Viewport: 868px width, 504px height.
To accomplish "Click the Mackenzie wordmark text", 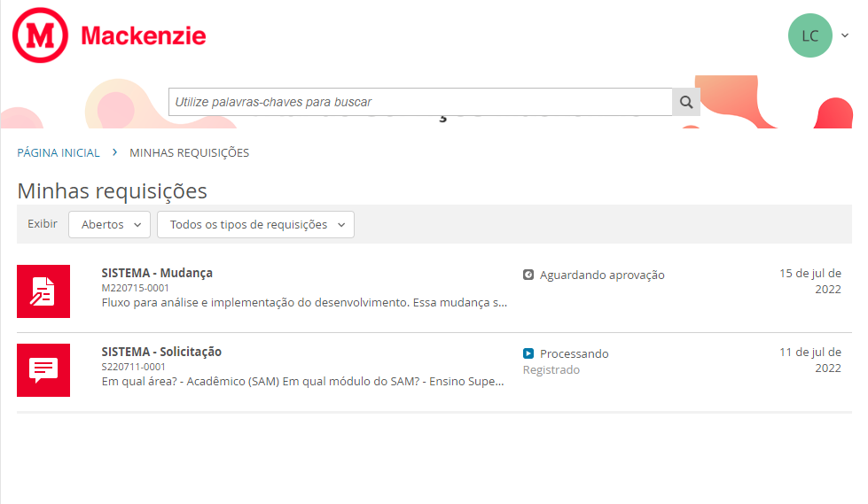I will click(x=143, y=35).
